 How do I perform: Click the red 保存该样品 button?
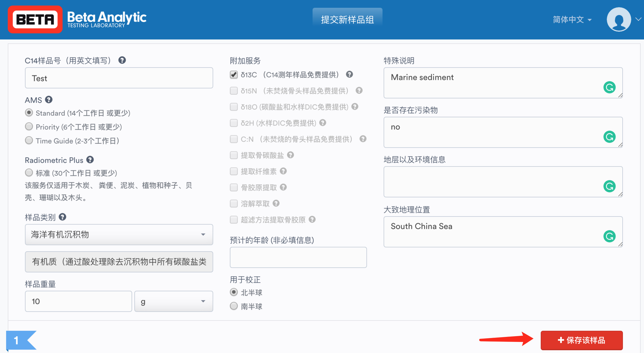click(582, 340)
